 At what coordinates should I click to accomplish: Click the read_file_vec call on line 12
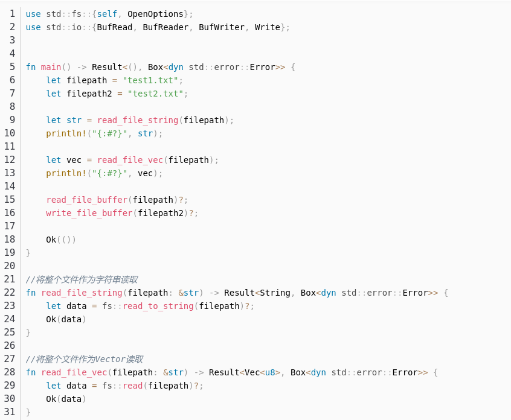point(130,160)
